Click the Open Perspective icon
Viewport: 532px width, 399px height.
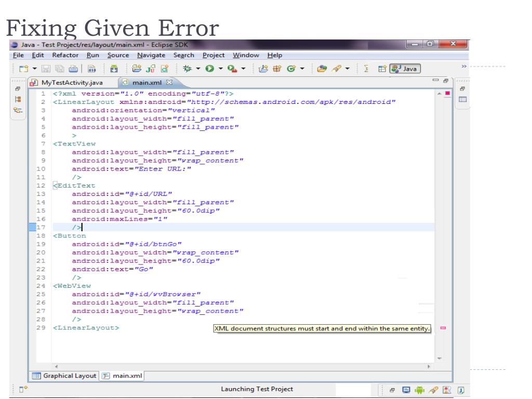click(x=382, y=69)
